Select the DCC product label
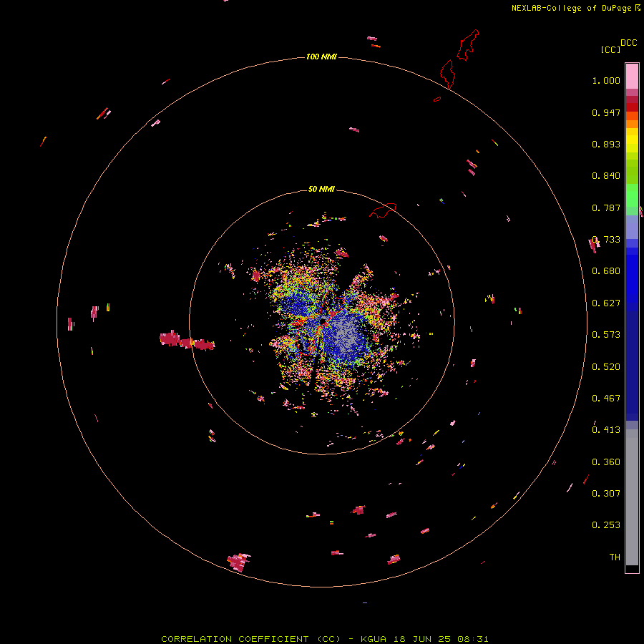This screenshot has width=644, height=644. [x=629, y=43]
